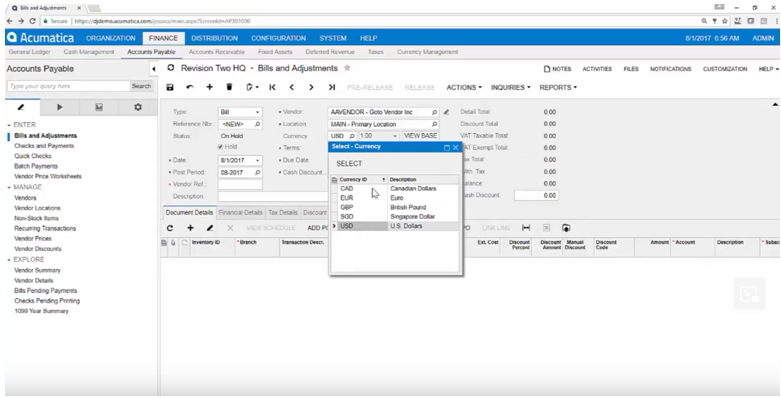This screenshot has height=398, width=781.
Task: Switch to Cash Management submenu
Action: 89,52
